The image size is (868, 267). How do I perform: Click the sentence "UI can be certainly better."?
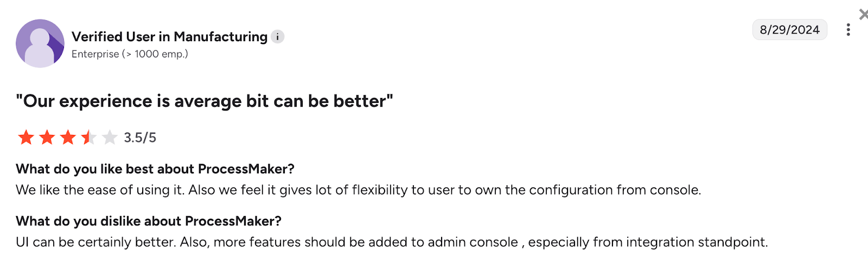click(96, 242)
